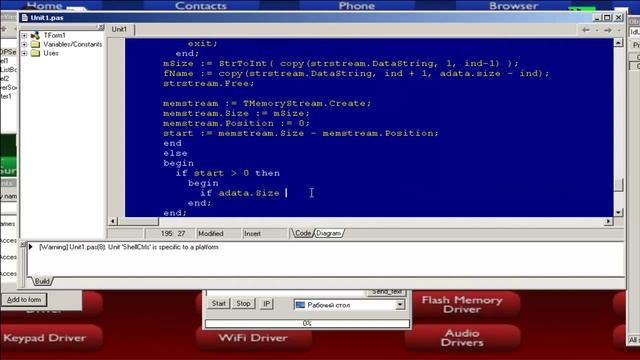Click the horizontal scroll-left arrow
Viewport: 640px width, 360px height.
pyautogui.click(x=113, y=221)
